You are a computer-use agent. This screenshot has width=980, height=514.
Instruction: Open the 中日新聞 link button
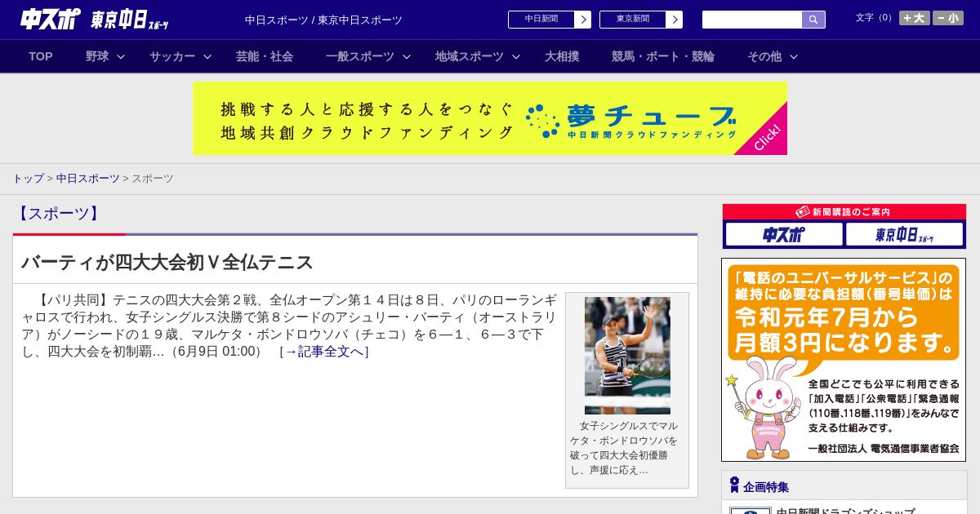(x=541, y=20)
